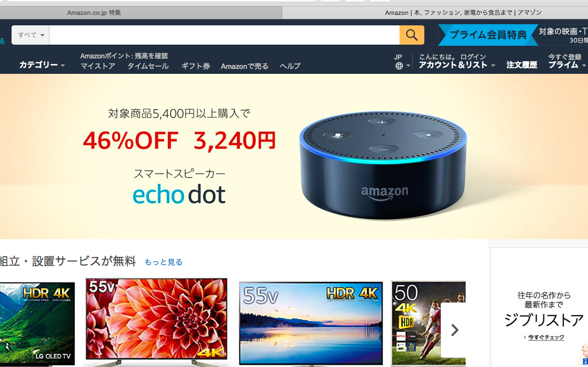Open the ヘルプ link
The height and width of the screenshot is (367, 588).
tap(290, 66)
